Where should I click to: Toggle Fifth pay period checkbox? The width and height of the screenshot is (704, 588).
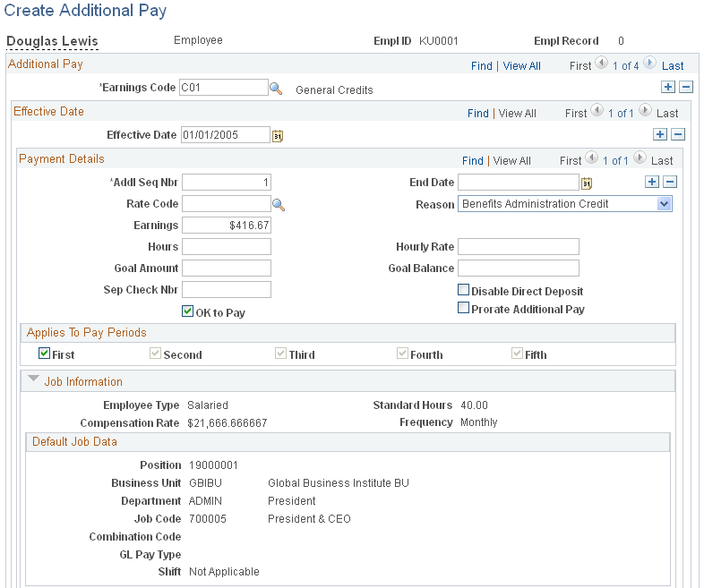tap(517, 353)
